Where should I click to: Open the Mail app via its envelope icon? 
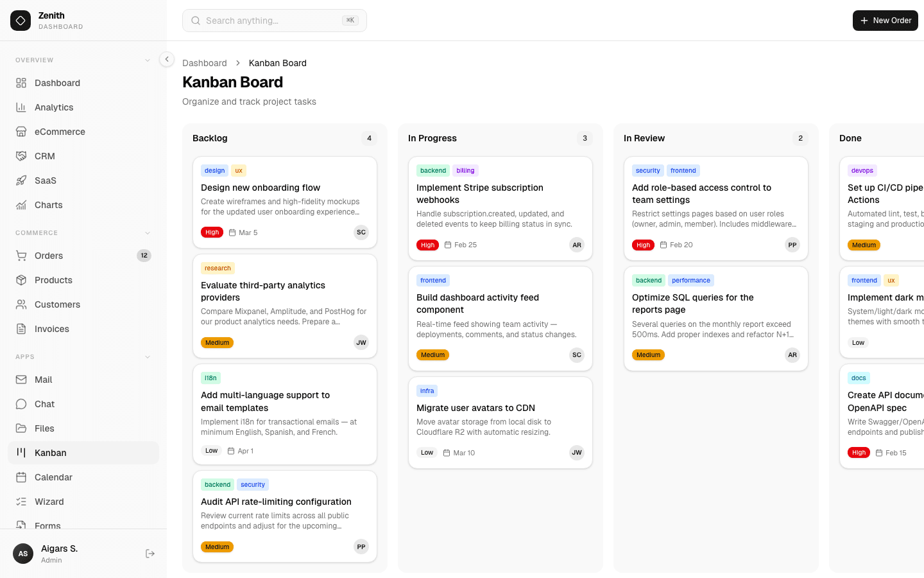pos(21,380)
